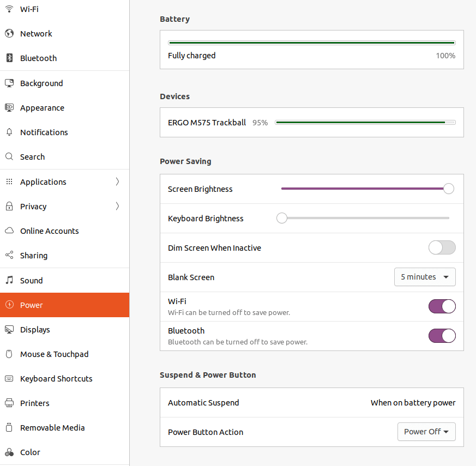Viewport: 476px width, 466px height.
Task: Click the Screen Brightness slider handle
Action: (x=449, y=189)
